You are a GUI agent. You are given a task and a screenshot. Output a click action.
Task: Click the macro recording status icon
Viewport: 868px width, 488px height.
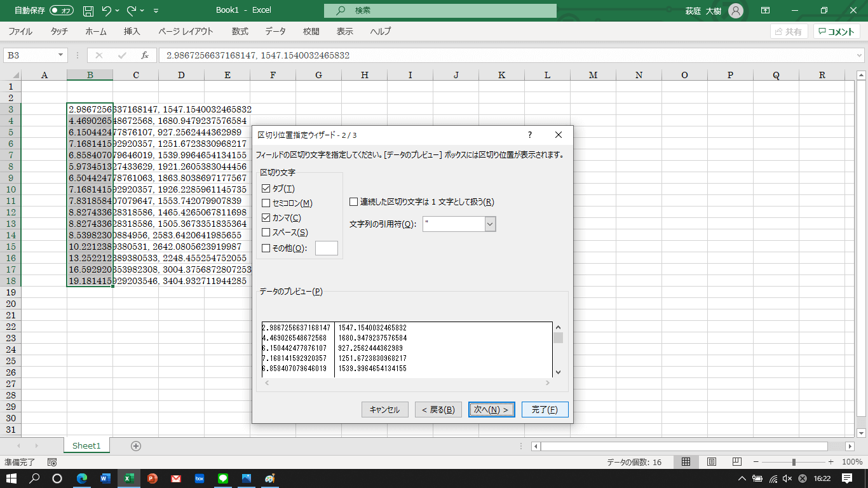coord(52,462)
